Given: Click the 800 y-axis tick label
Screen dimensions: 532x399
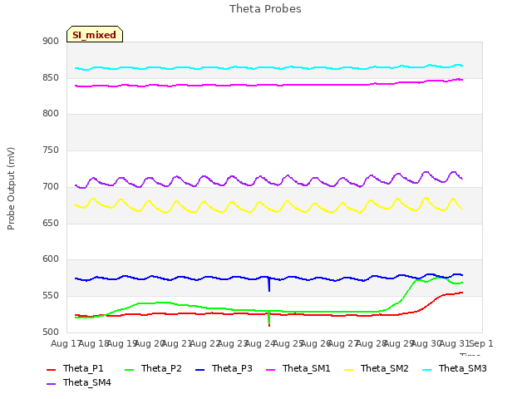Looking at the screenshot, I should tap(51, 114).
